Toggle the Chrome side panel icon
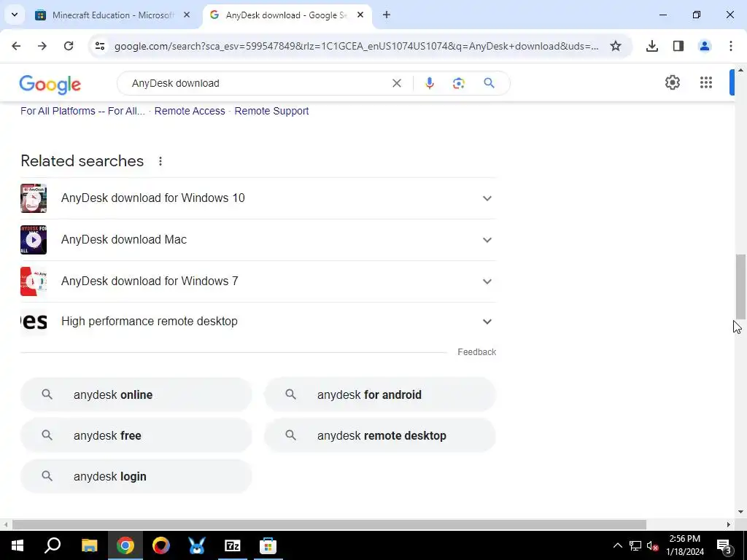 (678, 46)
